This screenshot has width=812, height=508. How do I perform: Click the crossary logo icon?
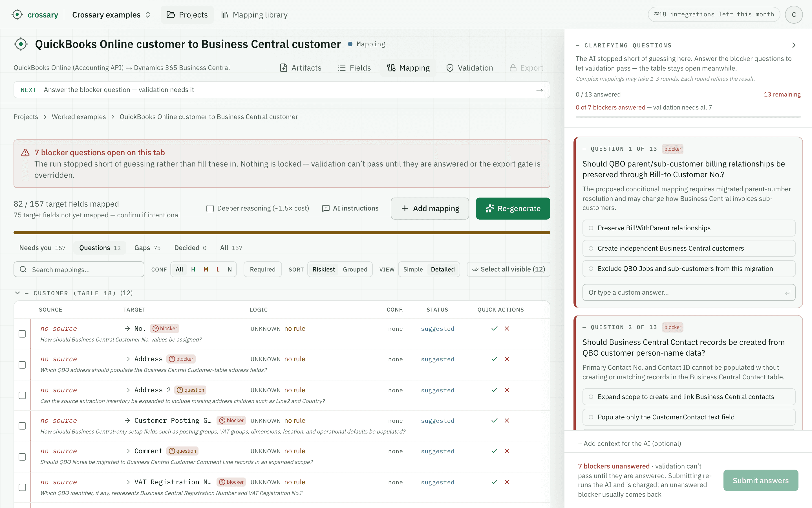coord(17,14)
